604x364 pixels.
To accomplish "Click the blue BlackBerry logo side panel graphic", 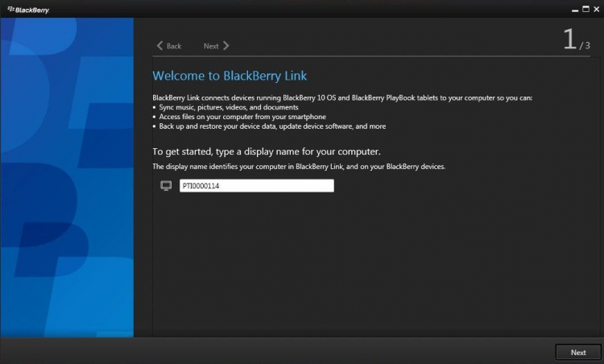I will [67, 177].
